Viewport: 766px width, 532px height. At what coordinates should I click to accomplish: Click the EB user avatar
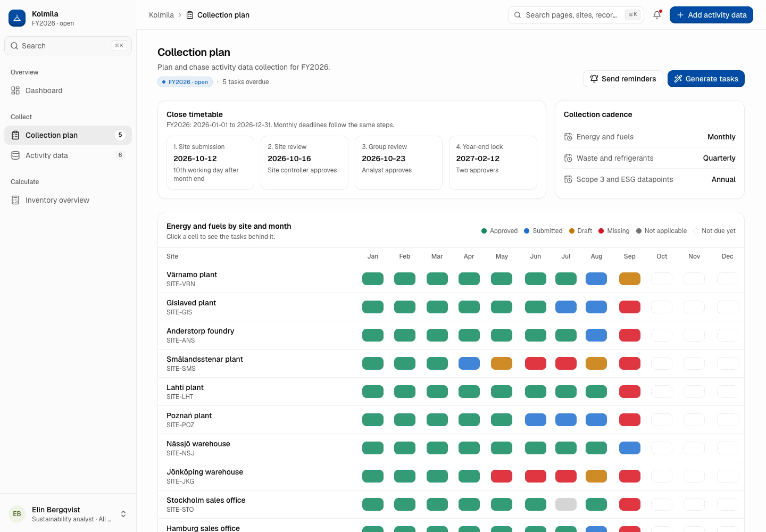coord(17,514)
